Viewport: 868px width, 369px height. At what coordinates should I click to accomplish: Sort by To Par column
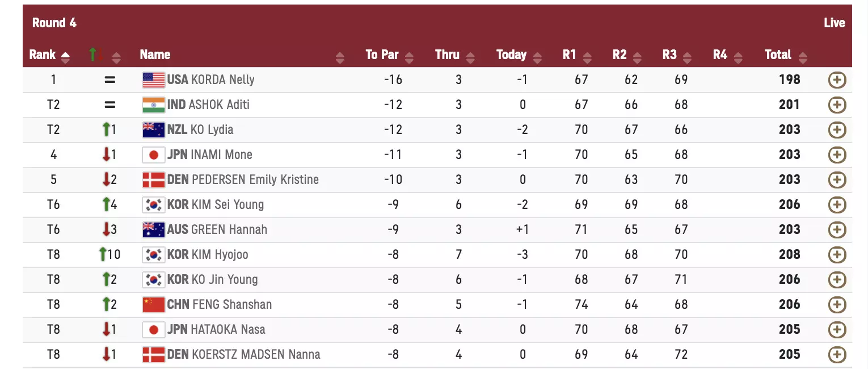[x=389, y=55]
